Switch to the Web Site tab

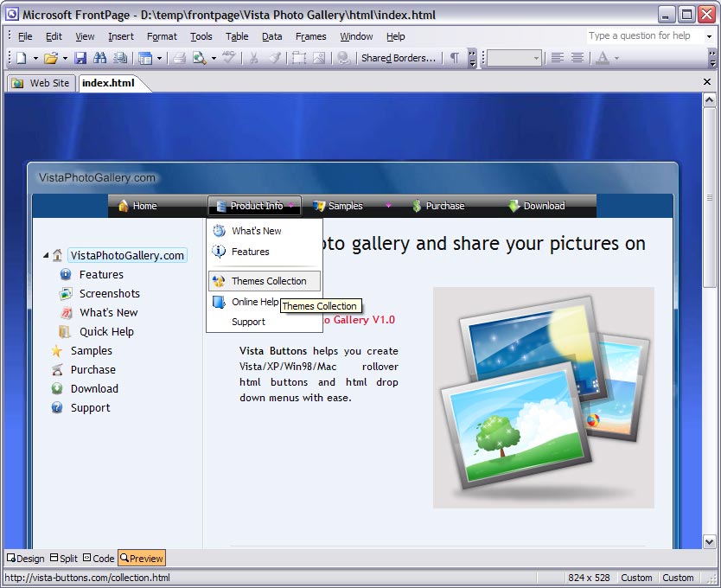click(x=41, y=83)
